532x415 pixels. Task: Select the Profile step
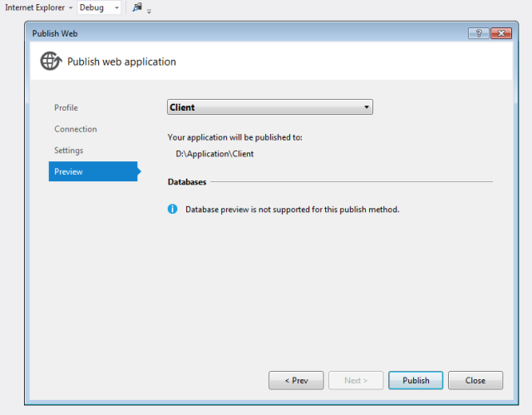click(x=66, y=107)
